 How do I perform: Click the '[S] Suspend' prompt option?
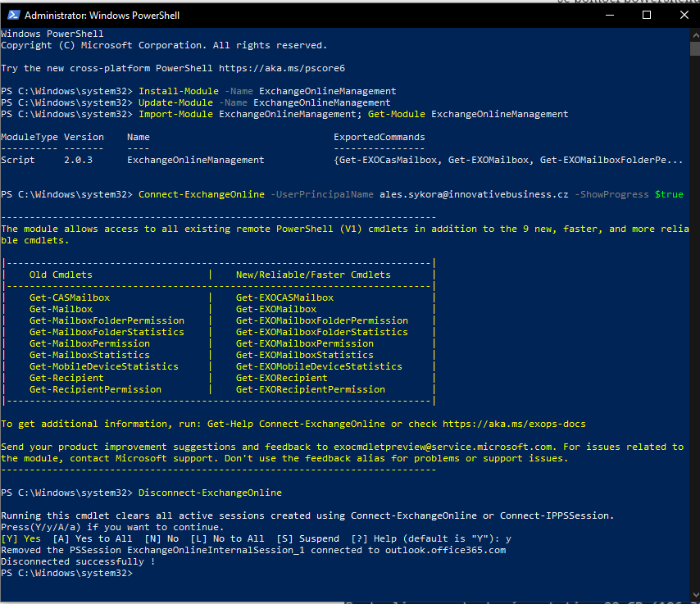(x=307, y=538)
